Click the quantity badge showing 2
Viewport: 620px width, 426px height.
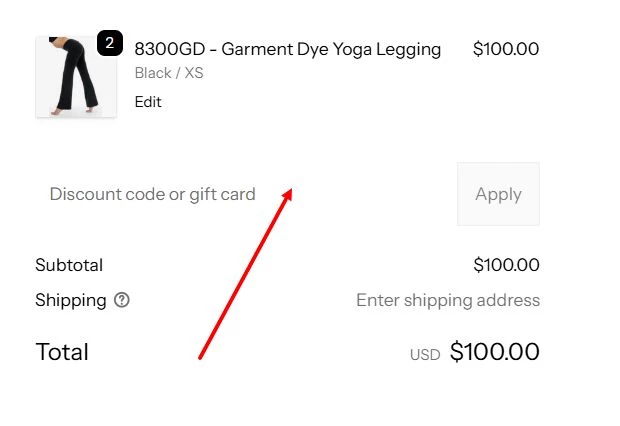[109, 44]
